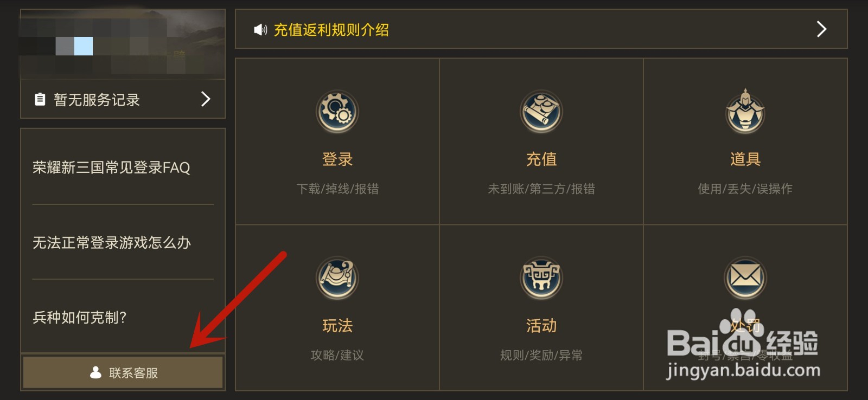Open the 充值 coins icon category
This screenshot has width=868, height=400.
[541, 112]
